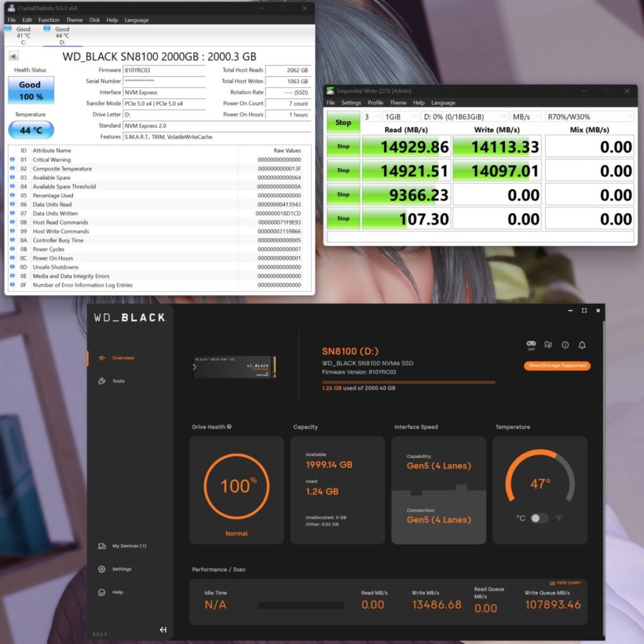Click the info icon in WD_BLACK header
This screenshot has height=644, width=644.
tap(565, 345)
